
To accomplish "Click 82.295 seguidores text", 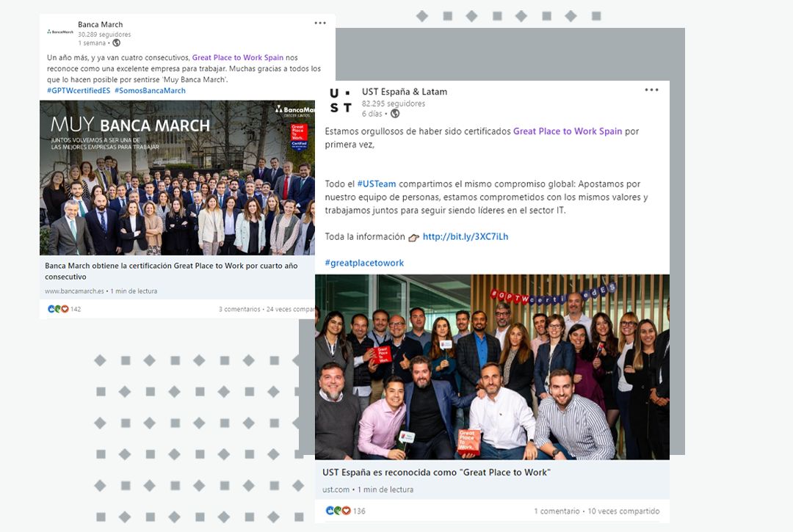I will pos(394,103).
